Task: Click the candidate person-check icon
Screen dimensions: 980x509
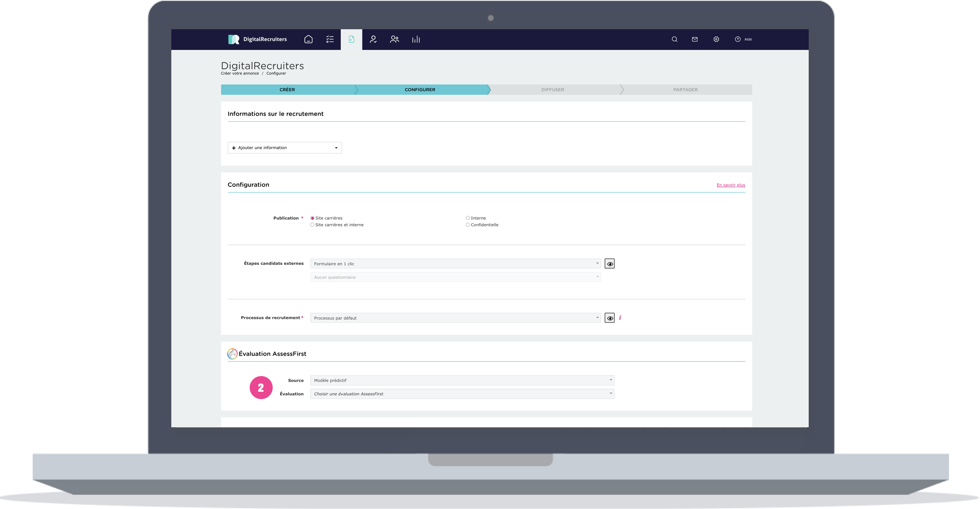Action: (373, 39)
